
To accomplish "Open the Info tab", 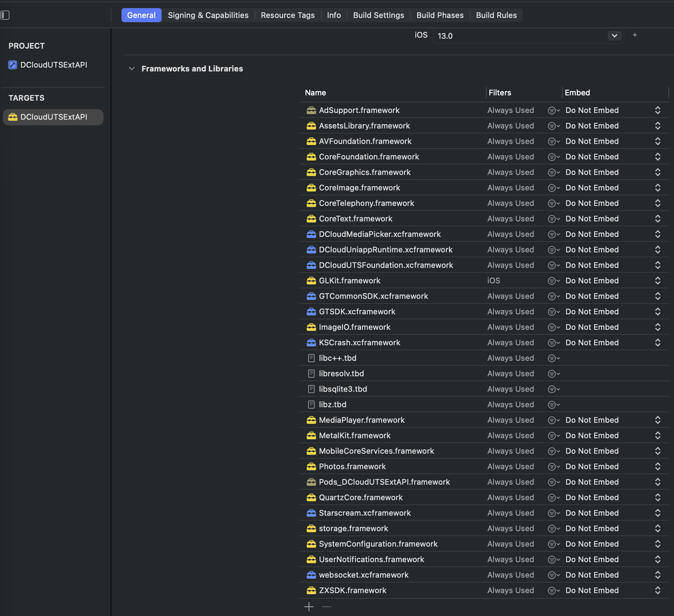I will click(334, 15).
